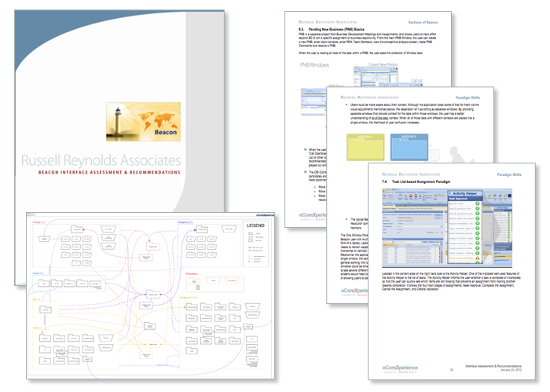Click the Activity Helper panel title
This screenshot has height=392, width=550.
coord(464,193)
